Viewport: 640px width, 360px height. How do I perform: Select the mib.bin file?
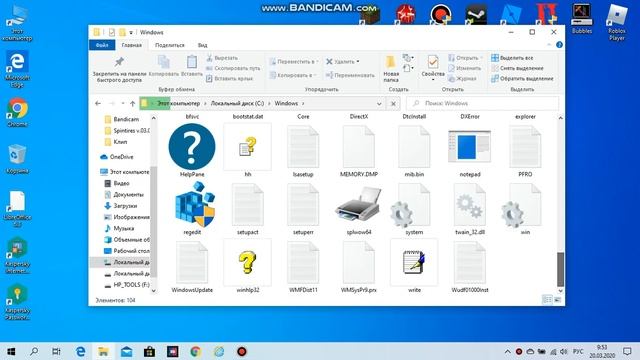pos(414,147)
